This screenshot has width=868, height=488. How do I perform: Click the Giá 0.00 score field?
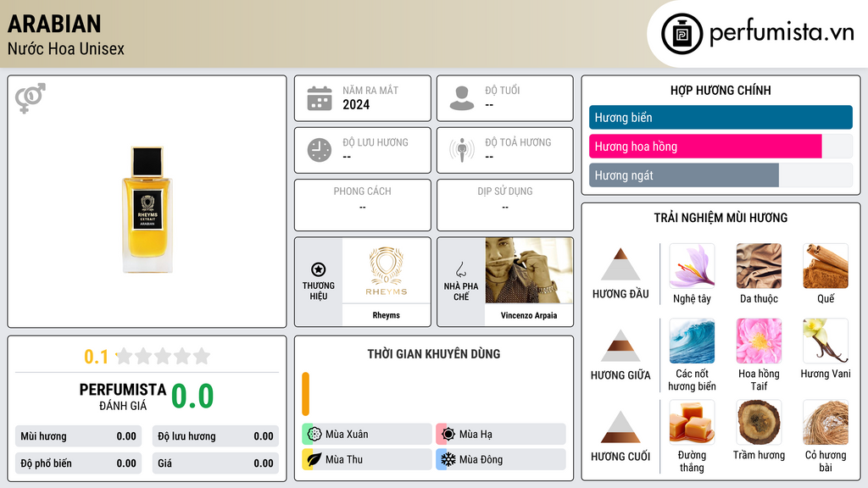point(215,463)
